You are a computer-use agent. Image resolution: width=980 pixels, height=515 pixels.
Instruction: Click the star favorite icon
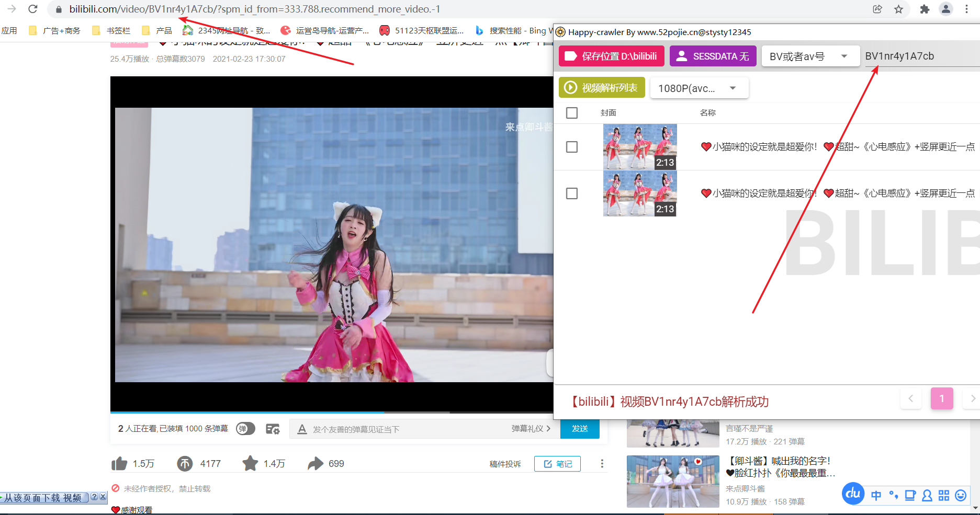pos(250,464)
